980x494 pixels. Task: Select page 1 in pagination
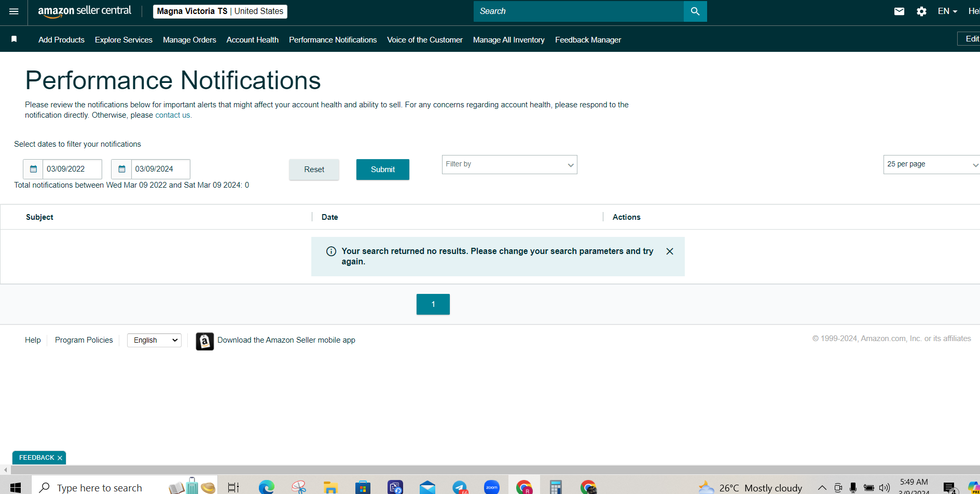(x=433, y=304)
